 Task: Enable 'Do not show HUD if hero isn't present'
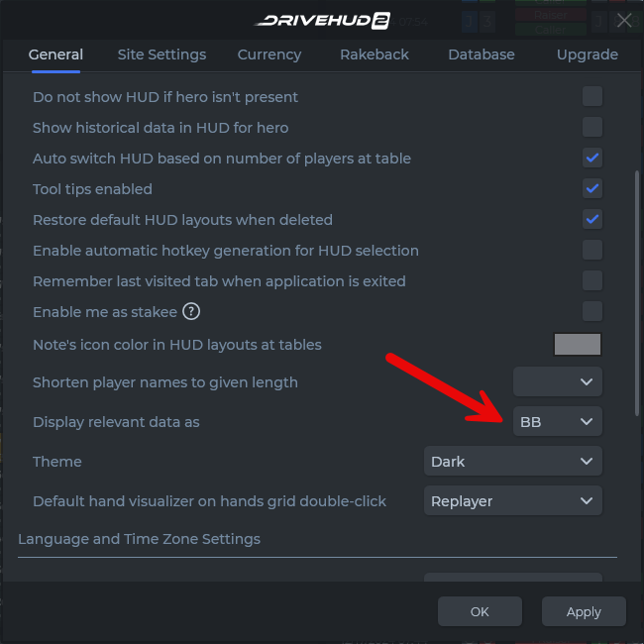[x=592, y=96]
